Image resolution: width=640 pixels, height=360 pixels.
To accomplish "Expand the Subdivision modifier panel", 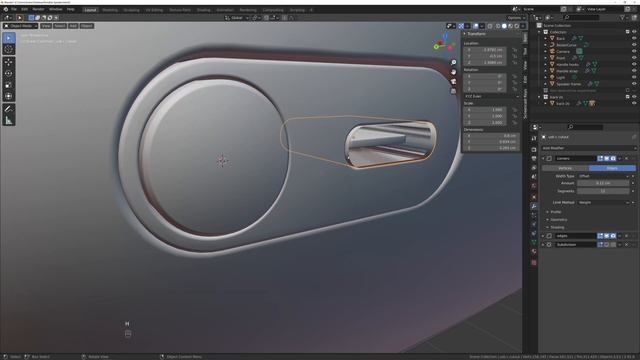I will 543,245.
